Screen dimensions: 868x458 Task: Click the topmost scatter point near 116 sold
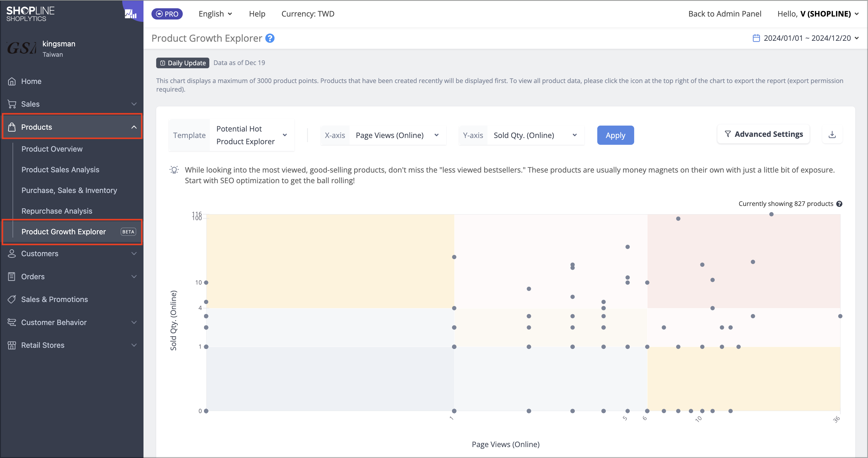tap(771, 214)
